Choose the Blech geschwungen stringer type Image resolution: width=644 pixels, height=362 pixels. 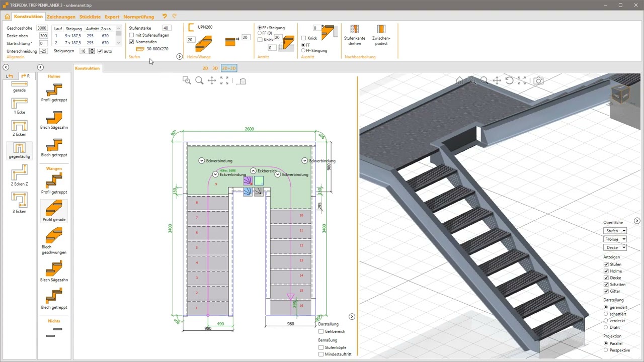coord(54,241)
